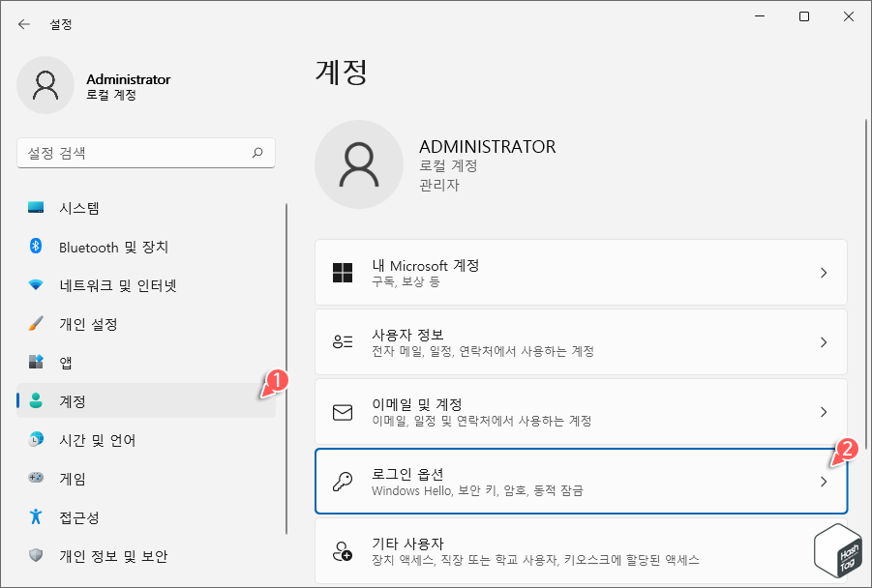This screenshot has height=588, width=872.
Task: Click the ADMINISTRATOR avatar image
Action: (x=358, y=164)
